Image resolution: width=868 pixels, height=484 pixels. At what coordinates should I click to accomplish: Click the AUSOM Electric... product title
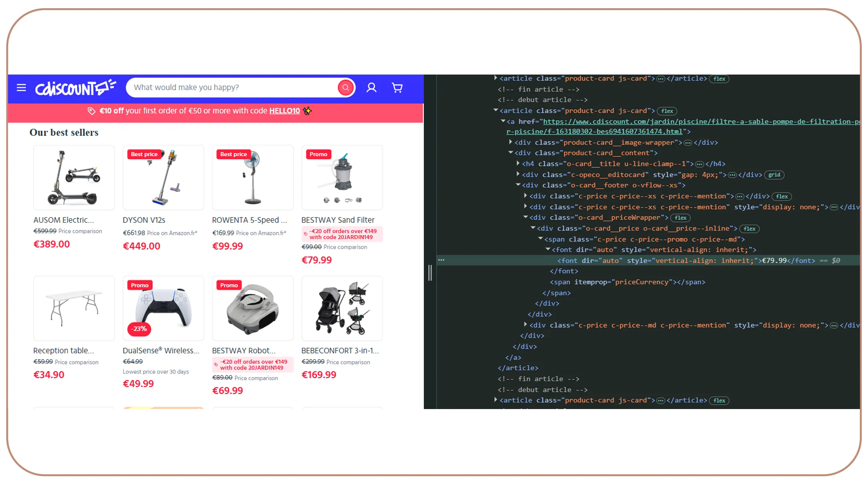64,220
